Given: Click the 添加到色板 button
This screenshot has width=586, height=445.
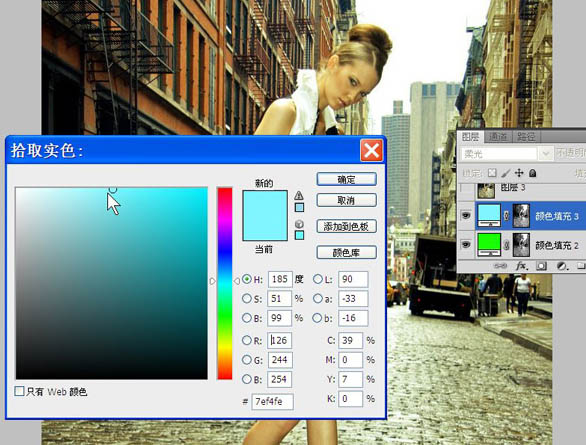Looking at the screenshot, I should pyautogui.click(x=346, y=226).
